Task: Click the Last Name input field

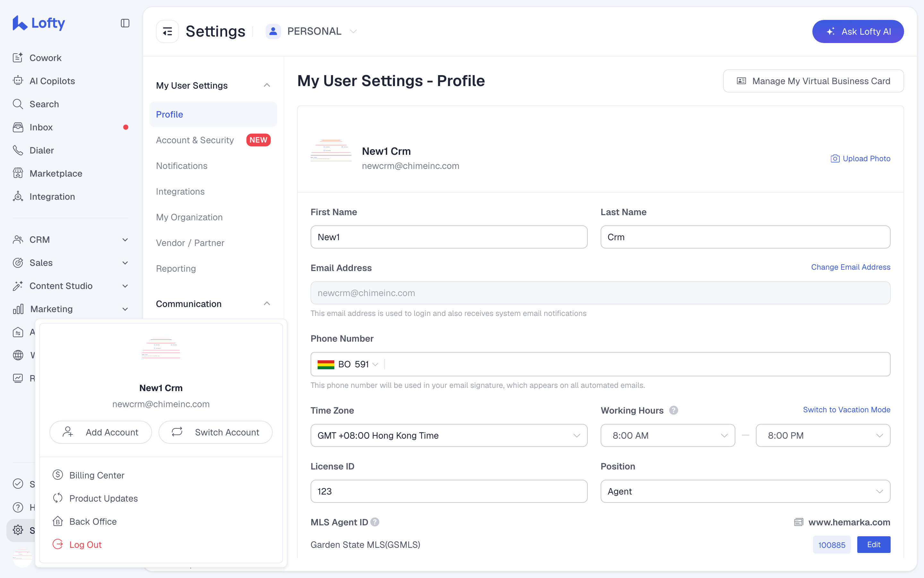Action: coord(745,237)
